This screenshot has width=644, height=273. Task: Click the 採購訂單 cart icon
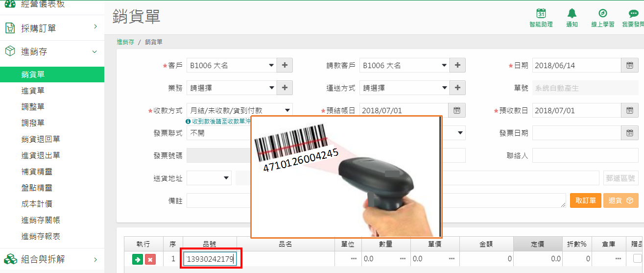click(x=10, y=28)
